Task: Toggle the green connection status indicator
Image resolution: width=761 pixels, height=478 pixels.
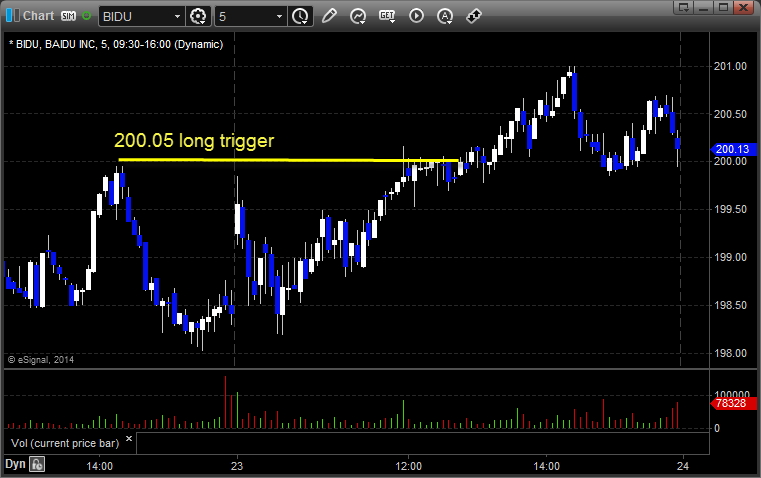Action: click(86, 16)
